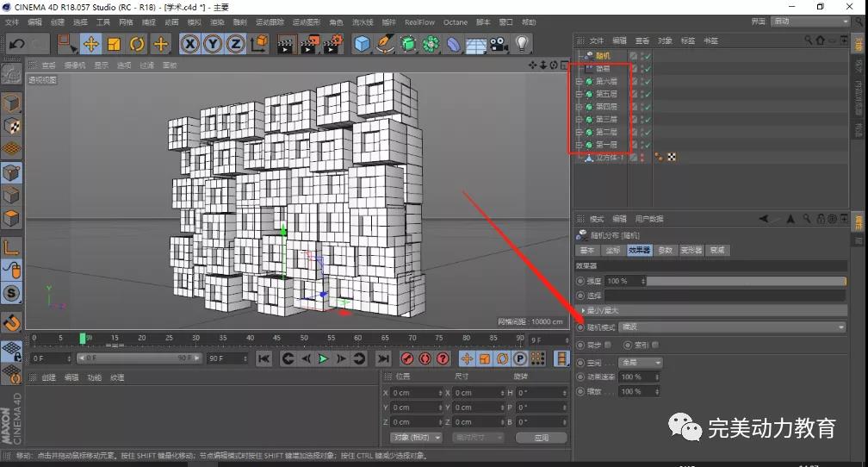Toggle the Z-axis lock
Screen dimensions: 868x467
[235, 44]
